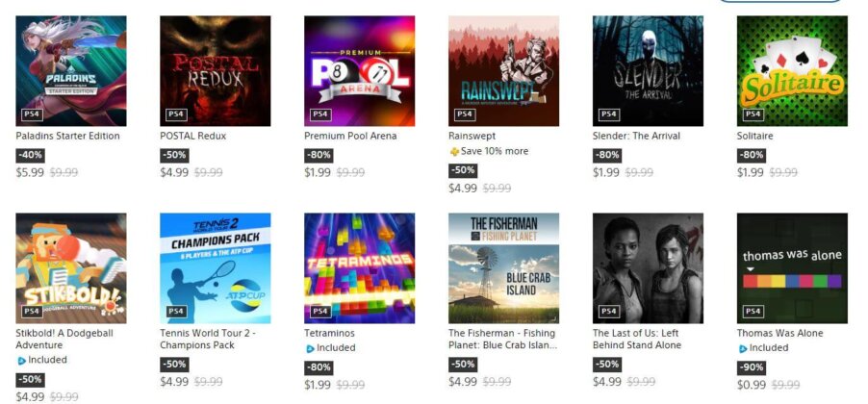Viewport: 868px width, 404px height.
Task: Open The Last of Us: Left Behind link
Action: [637, 339]
